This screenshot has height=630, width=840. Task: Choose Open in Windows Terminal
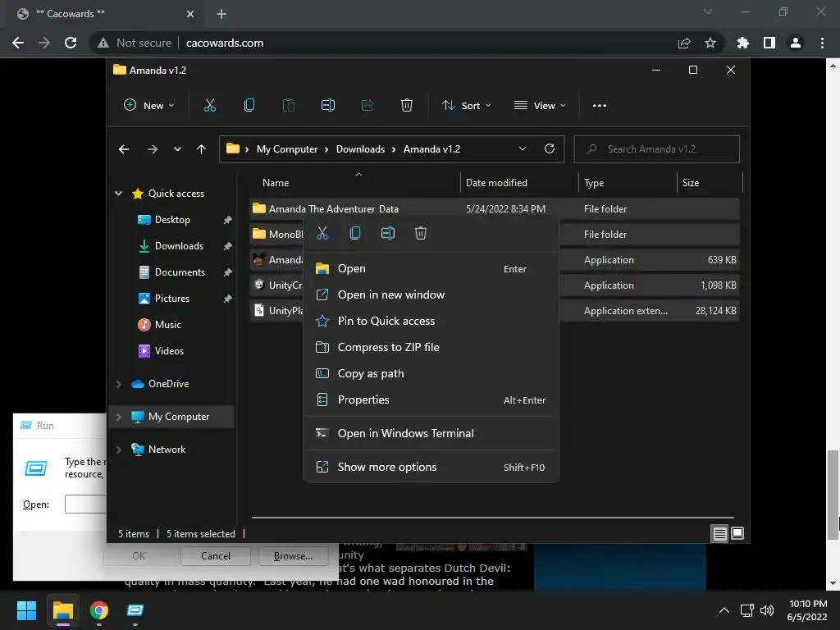(431, 433)
